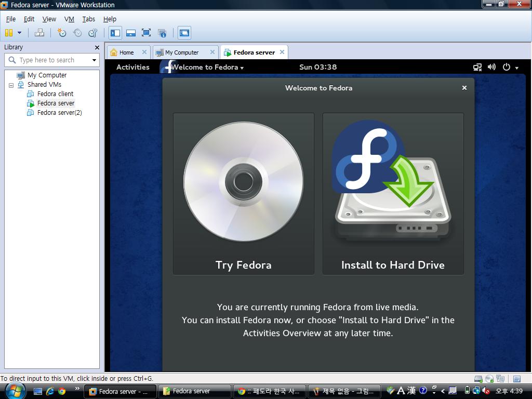The height and width of the screenshot is (399, 532).
Task: Click the yellow Suspend VM toolbar icon
Action: point(9,33)
